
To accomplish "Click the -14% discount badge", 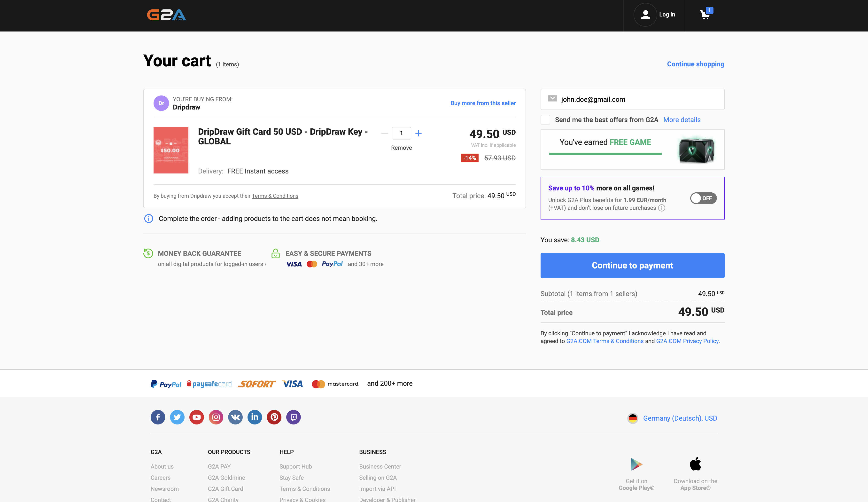I will coord(469,158).
